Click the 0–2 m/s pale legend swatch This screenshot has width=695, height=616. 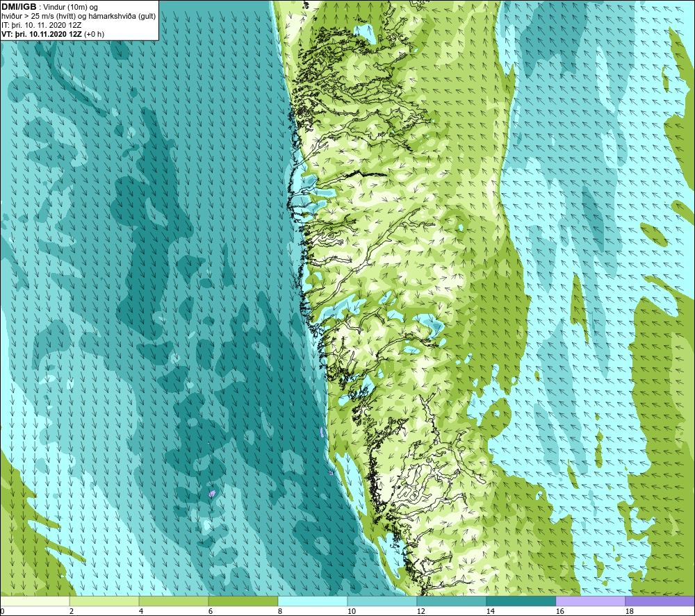tap(35, 601)
